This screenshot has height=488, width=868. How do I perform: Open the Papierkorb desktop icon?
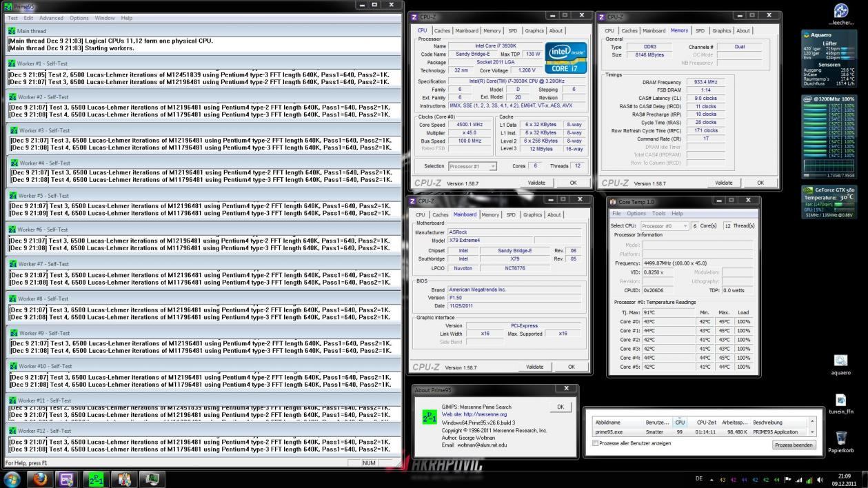840,441
